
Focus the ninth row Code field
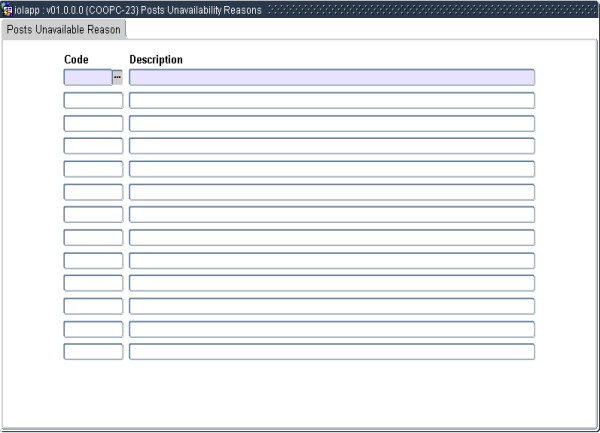click(93, 260)
